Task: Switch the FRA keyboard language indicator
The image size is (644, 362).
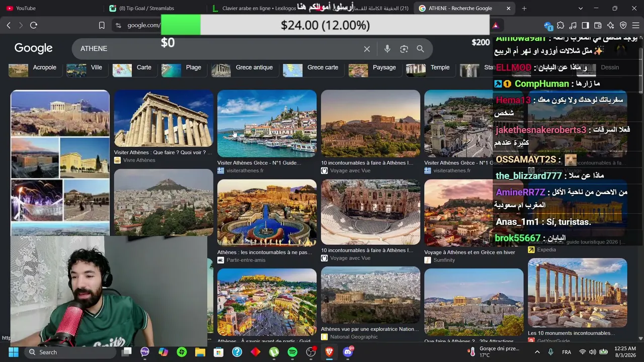Action: coord(567,352)
